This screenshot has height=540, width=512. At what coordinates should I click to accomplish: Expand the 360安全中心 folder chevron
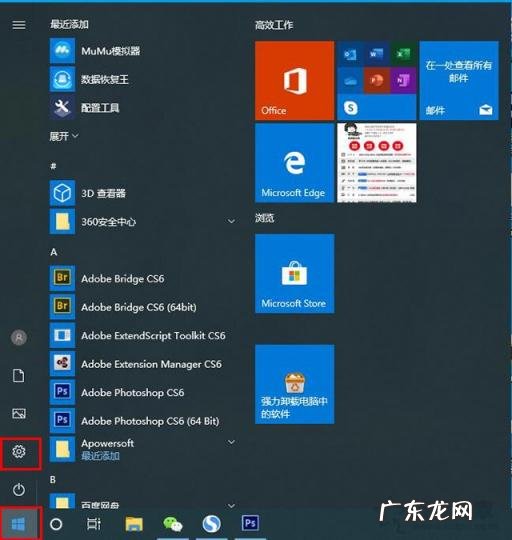[232, 221]
